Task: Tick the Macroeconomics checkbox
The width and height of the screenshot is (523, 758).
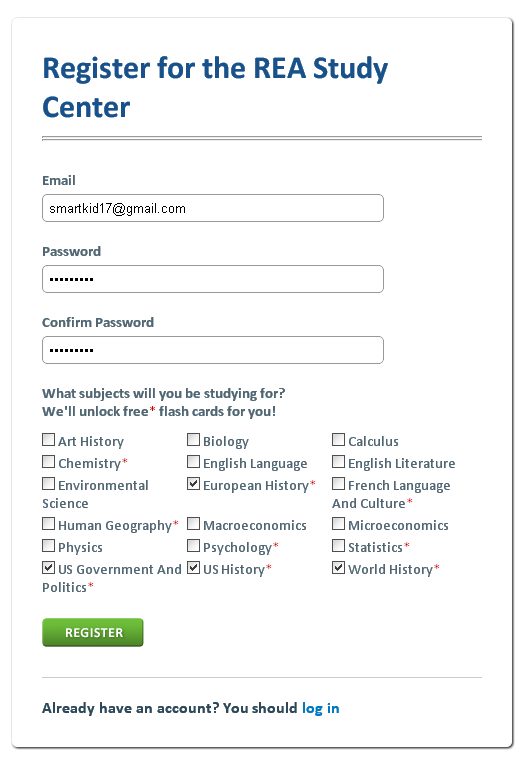Action: click(x=193, y=524)
